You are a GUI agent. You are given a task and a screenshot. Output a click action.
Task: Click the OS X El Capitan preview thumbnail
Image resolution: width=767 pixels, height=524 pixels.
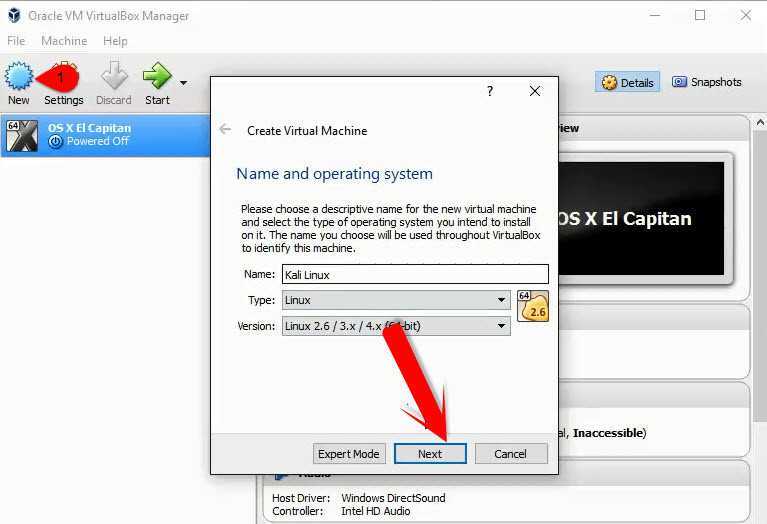coord(641,219)
